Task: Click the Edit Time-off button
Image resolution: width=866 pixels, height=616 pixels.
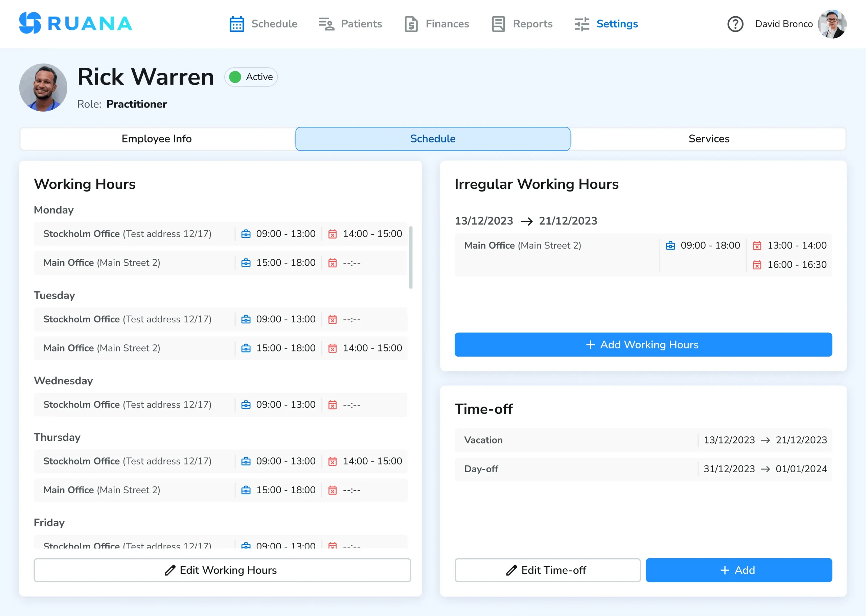Action: [x=547, y=570]
